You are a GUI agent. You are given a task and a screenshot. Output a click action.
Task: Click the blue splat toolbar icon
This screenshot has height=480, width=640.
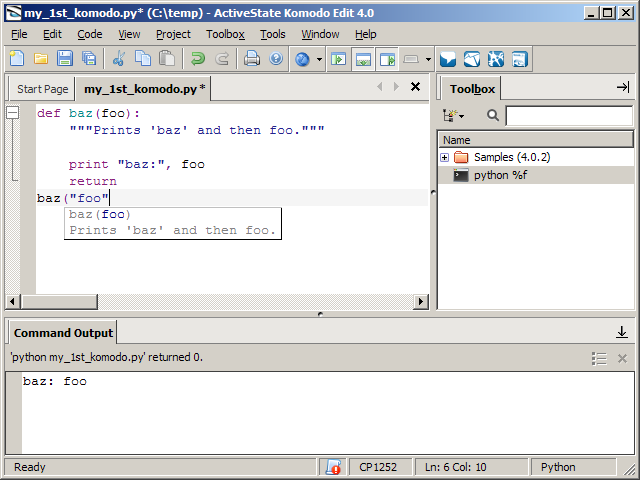496,60
